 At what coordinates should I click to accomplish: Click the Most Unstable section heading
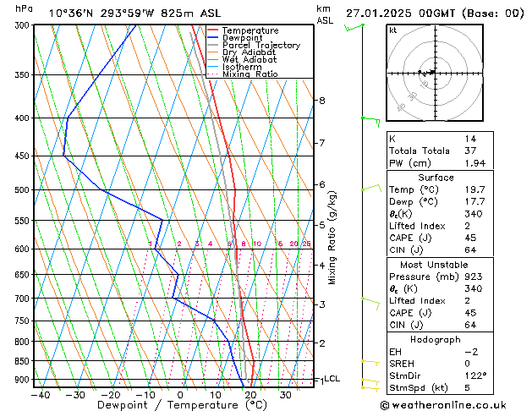(x=434, y=265)
